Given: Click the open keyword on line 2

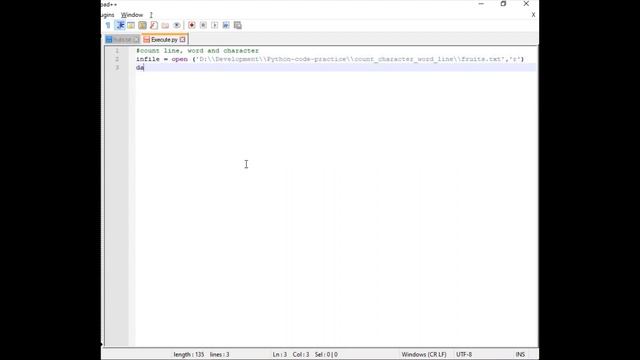Looking at the screenshot, I should (180, 59).
